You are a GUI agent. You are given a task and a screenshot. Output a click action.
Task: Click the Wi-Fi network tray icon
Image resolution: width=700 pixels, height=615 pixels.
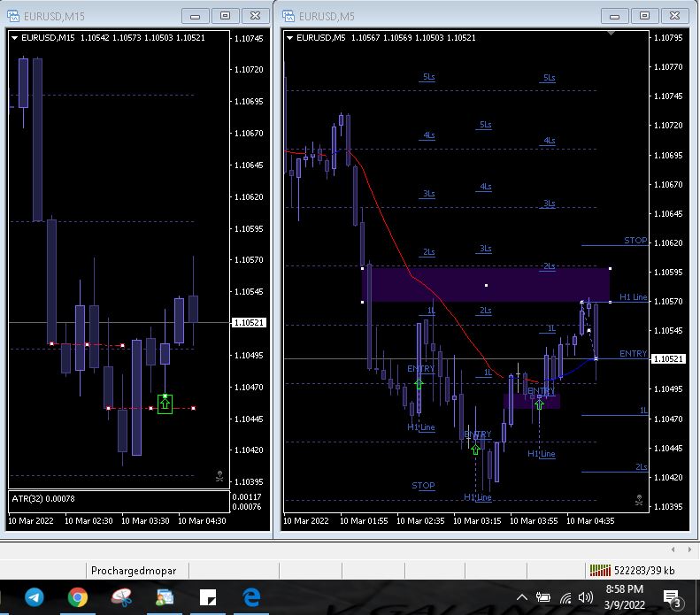point(565,598)
